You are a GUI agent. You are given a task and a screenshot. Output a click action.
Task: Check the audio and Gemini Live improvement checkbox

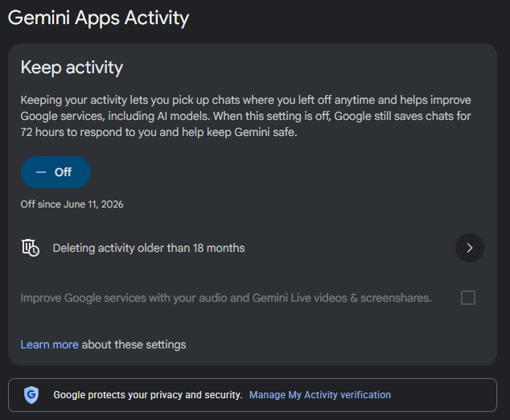(x=467, y=298)
